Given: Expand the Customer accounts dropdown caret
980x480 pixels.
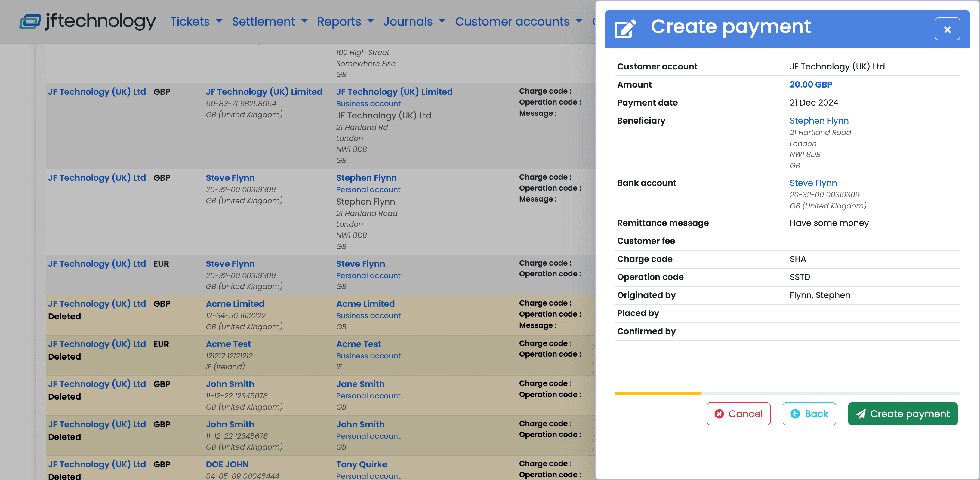Looking at the screenshot, I should pyautogui.click(x=579, y=21).
